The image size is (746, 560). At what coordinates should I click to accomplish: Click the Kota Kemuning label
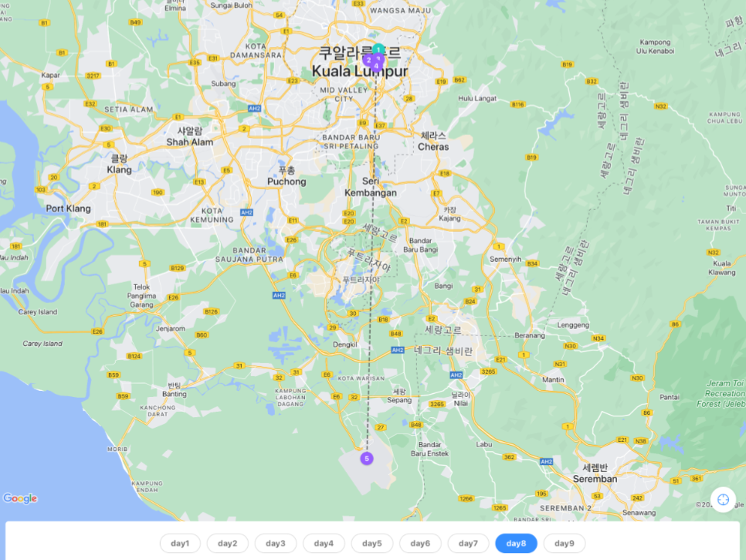[x=212, y=215]
